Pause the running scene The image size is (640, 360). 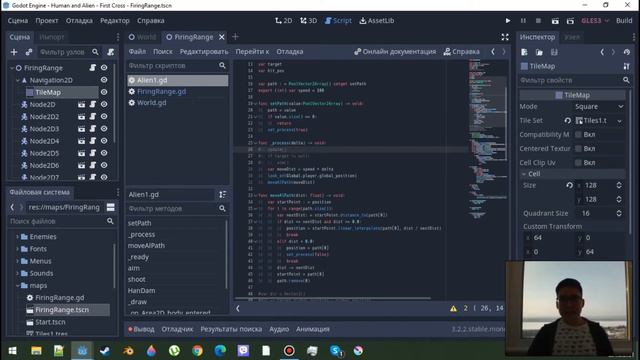[523, 21]
